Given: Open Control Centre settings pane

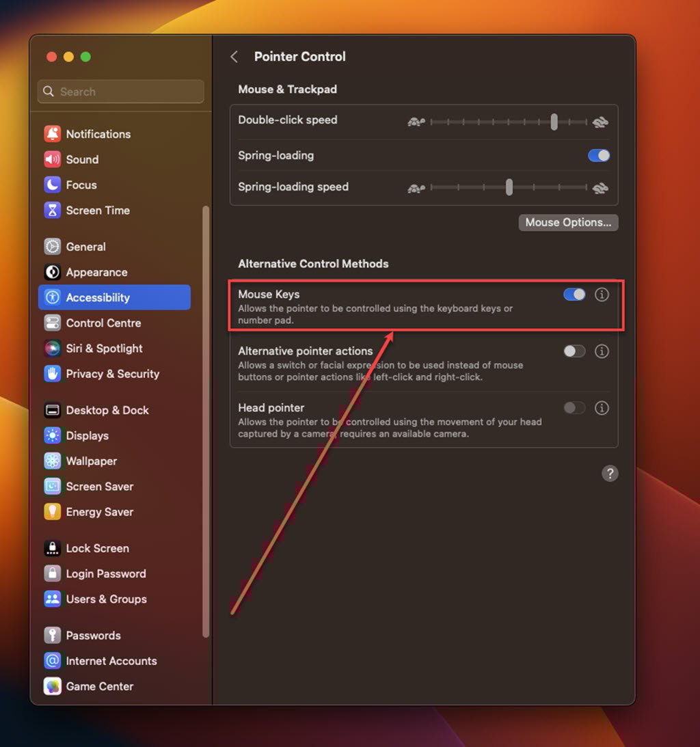Looking at the screenshot, I should click(x=103, y=323).
